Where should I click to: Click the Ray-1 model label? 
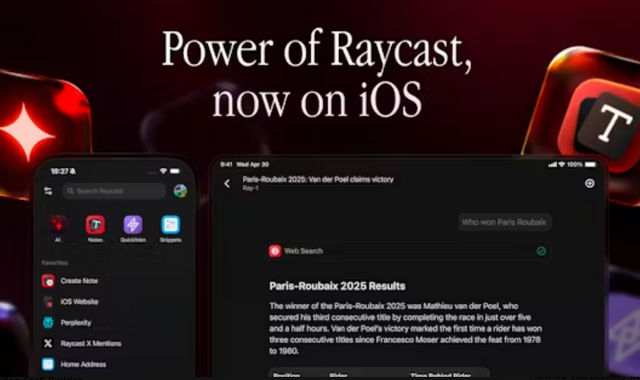click(251, 188)
